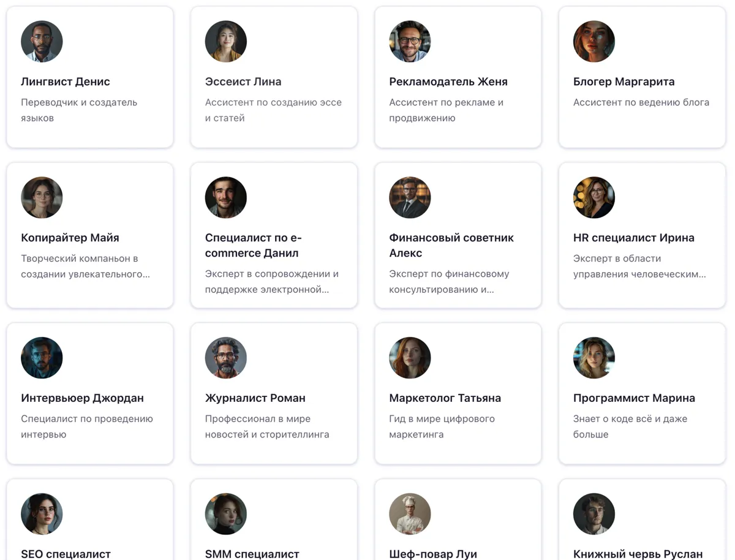Viewport: 735px width, 560px height.
Task: Open the Лингвист Денис assistant card
Action: 89,77
